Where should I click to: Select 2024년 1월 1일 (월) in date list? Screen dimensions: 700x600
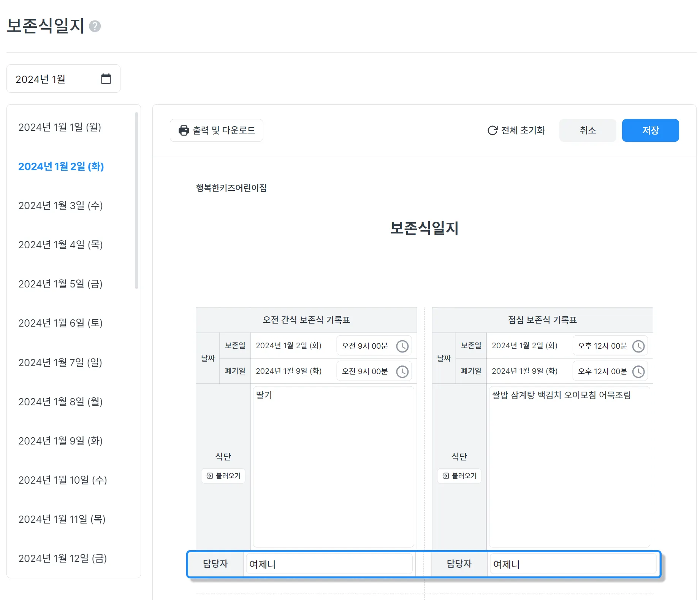click(60, 127)
